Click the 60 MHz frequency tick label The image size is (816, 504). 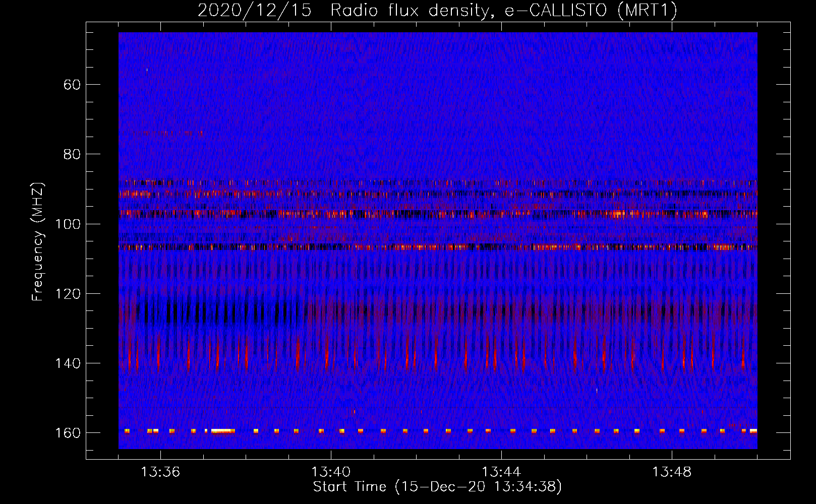click(72, 84)
